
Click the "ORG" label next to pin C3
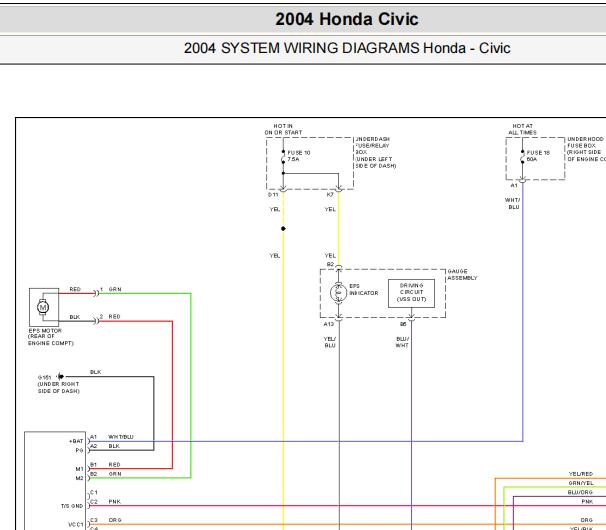pos(115,520)
